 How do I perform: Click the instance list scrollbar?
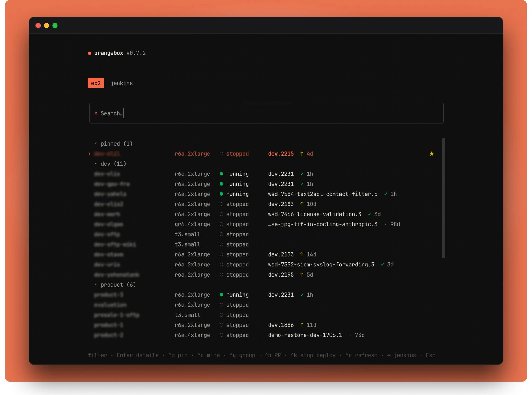click(443, 198)
